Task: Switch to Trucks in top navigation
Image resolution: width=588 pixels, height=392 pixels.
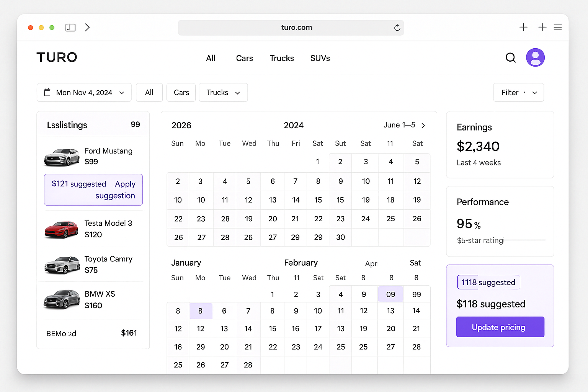Action: click(282, 58)
